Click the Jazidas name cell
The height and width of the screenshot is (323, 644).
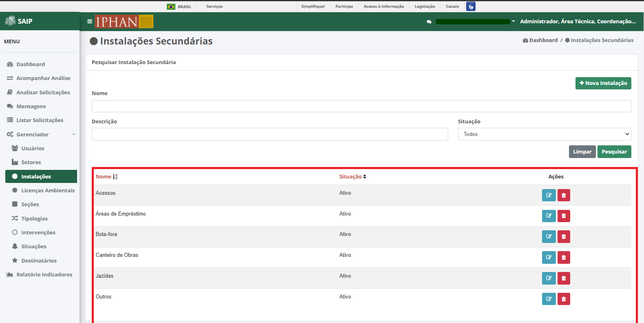pos(104,276)
